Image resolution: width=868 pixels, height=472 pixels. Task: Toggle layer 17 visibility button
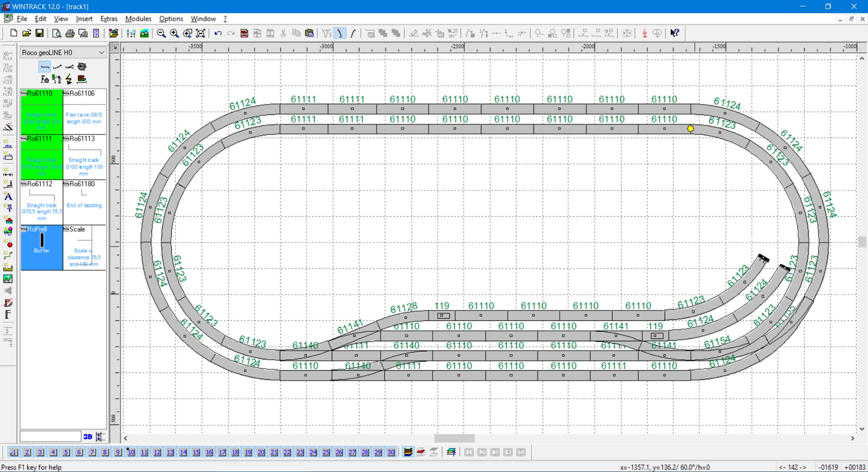222,452
